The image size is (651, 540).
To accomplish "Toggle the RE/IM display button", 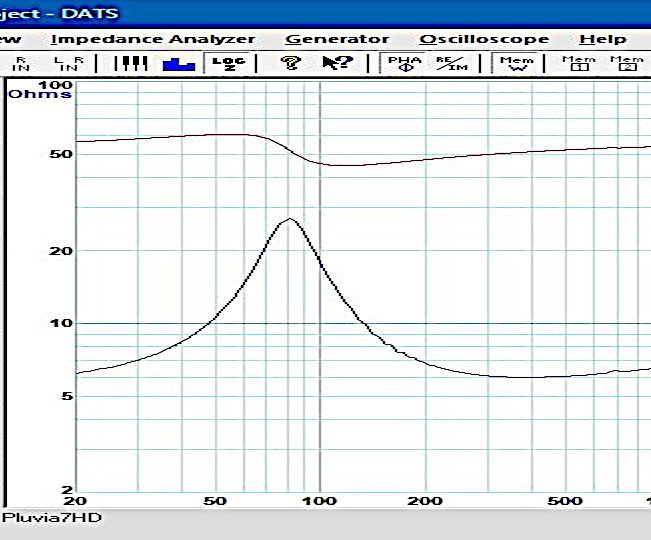I will click(x=452, y=64).
